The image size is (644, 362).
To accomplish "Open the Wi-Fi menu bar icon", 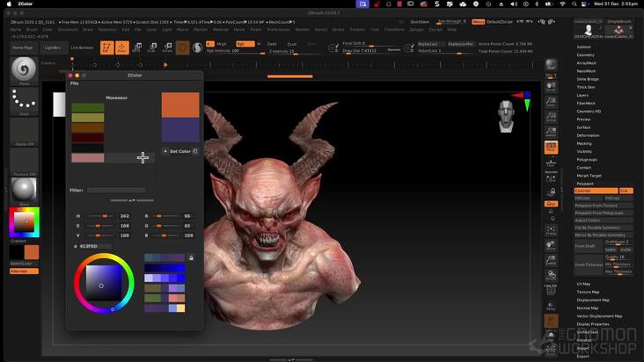I will (562, 4).
